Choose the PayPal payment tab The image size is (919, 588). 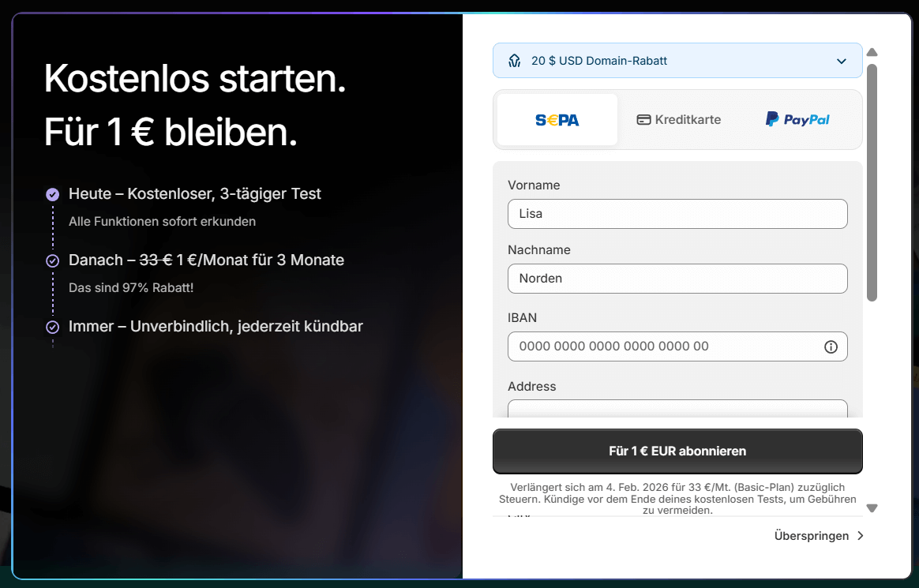[797, 120]
